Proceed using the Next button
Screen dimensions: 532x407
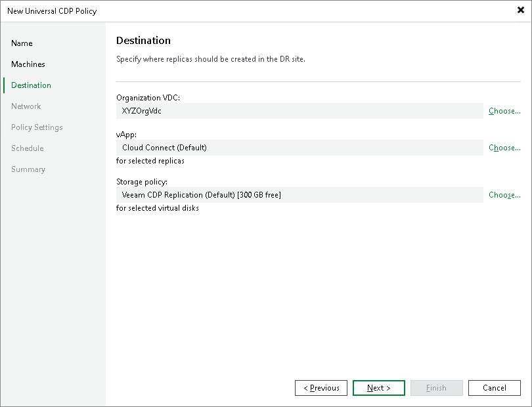(379, 388)
